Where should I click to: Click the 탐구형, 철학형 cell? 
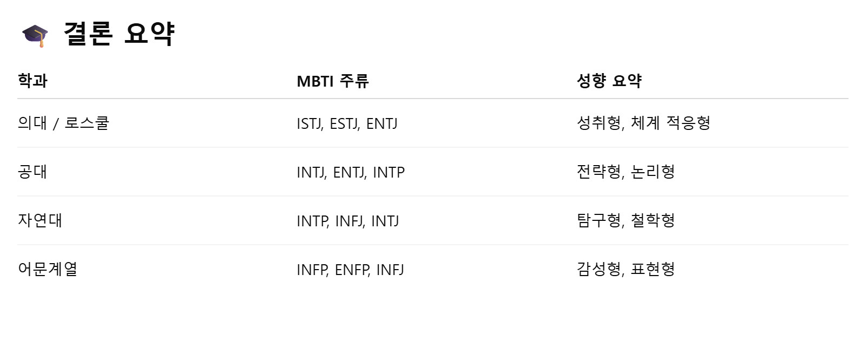point(626,220)
